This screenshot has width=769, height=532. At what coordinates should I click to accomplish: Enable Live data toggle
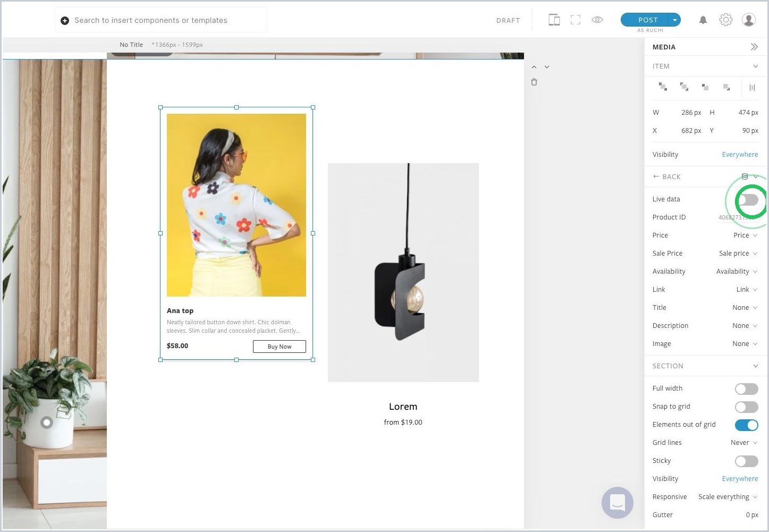pyautogui.click(x=747, y=200)
